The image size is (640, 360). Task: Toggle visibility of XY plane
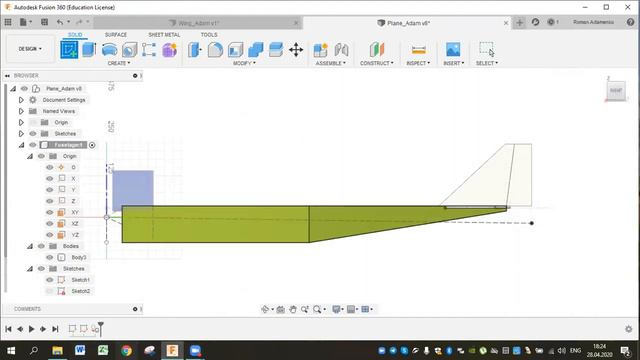click(x=50, y=212)
